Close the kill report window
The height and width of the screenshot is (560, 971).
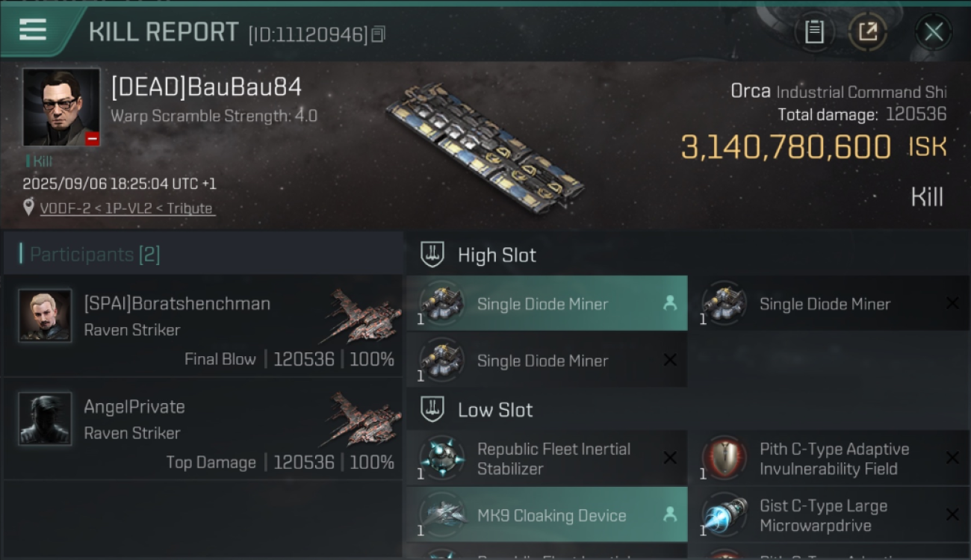click(933, 32)
